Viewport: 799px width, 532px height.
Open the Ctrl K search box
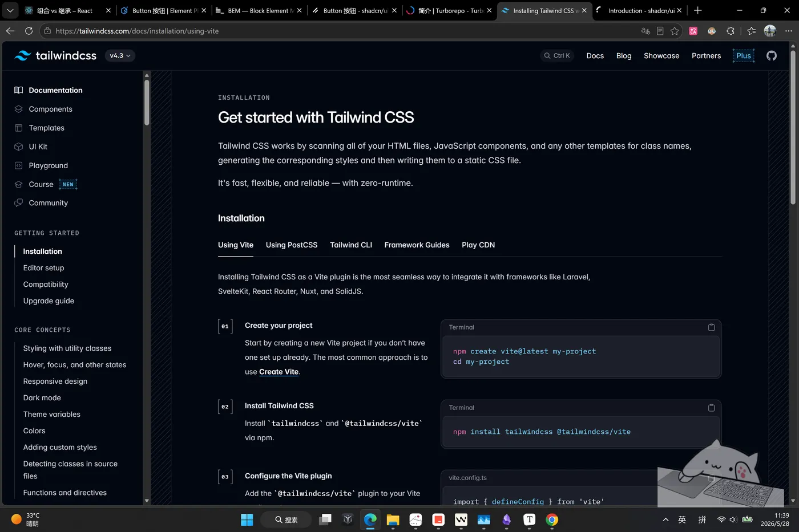pos(557,56)
